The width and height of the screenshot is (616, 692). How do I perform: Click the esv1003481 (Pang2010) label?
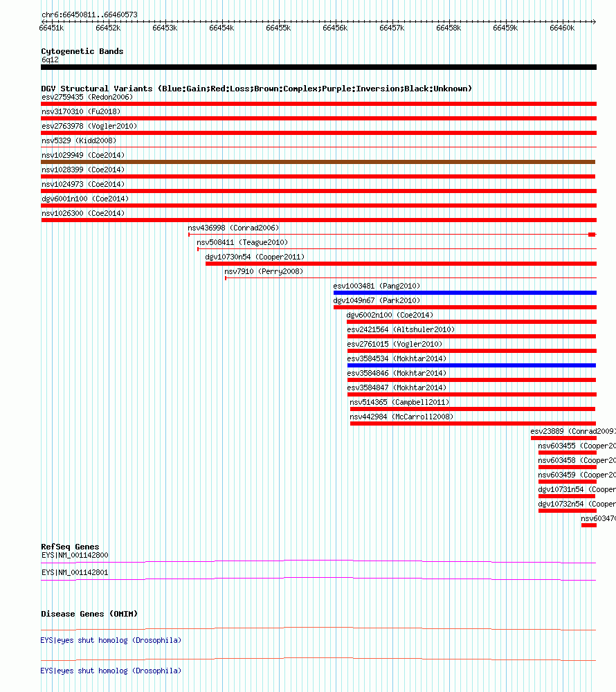pyautogui.click(x=377, y=286)
